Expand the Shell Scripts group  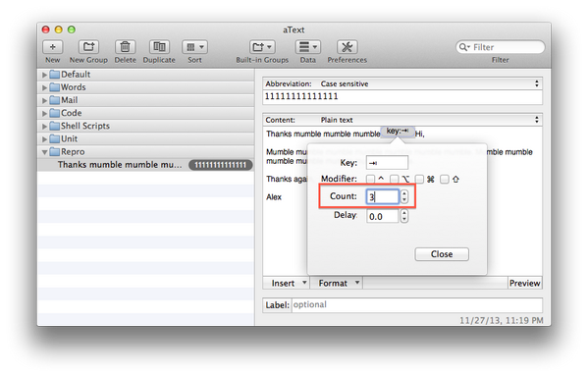(x=44, y=126)
